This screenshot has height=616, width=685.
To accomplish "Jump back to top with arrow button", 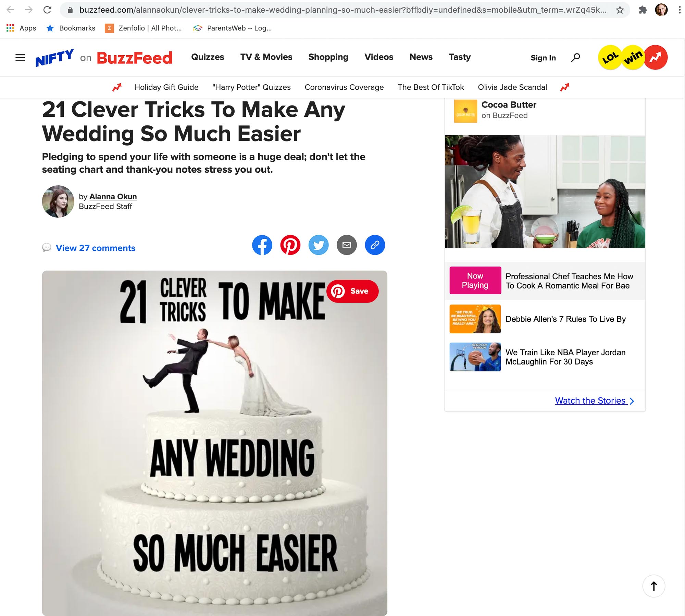I will point(653,586).
